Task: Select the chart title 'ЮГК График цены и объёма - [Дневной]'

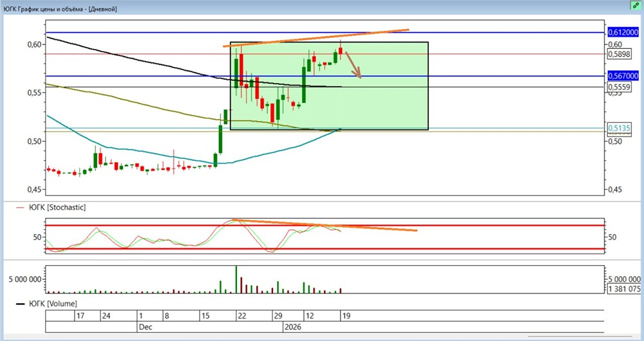Action: [x=60, y=9]
